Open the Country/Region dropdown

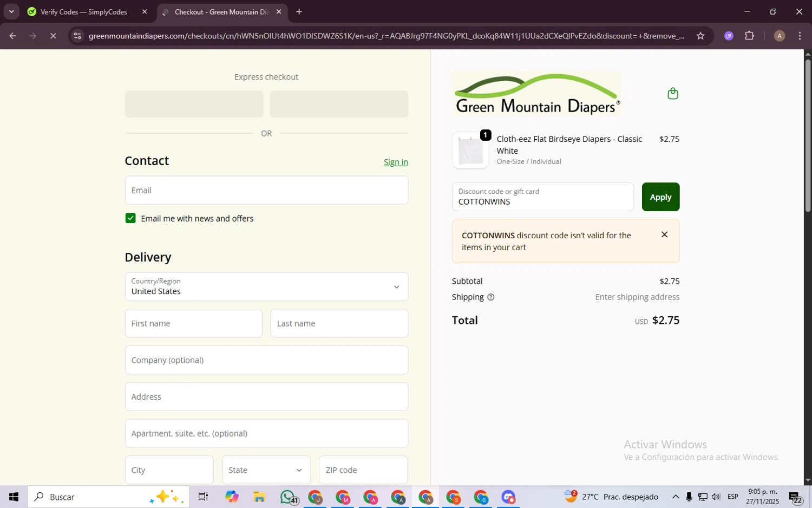pyautogui.click(x=266, y=286)
